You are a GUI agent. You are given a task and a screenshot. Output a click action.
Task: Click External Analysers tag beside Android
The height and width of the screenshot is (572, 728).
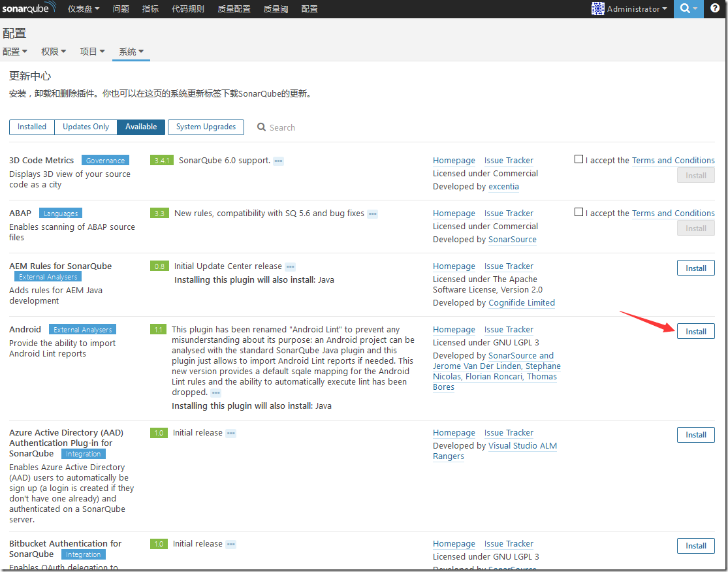83,330
